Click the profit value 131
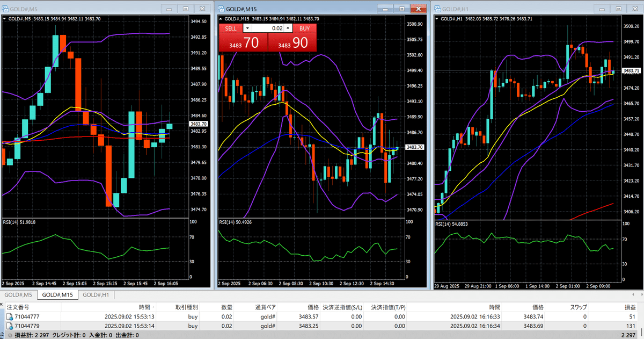Viewport: 644px width, 339px height. [631, 326]
